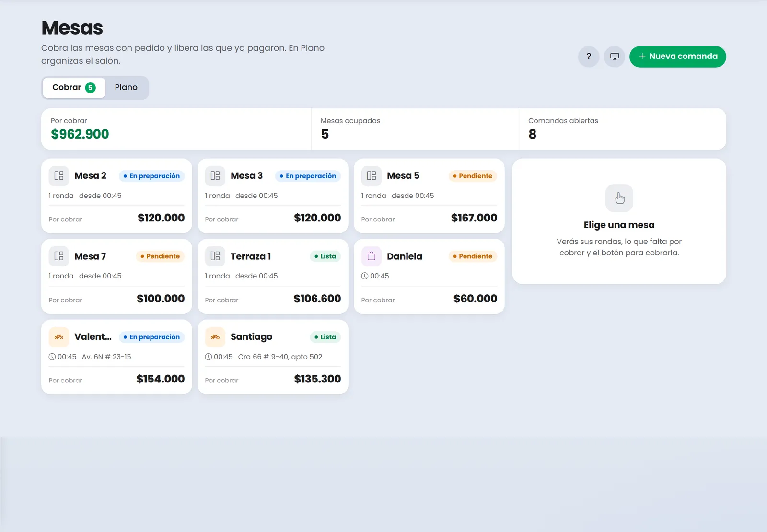This screenshot has height=532, width=767.
Task: Click the Pendiente badge on Mesa 5
Action: 473,176
